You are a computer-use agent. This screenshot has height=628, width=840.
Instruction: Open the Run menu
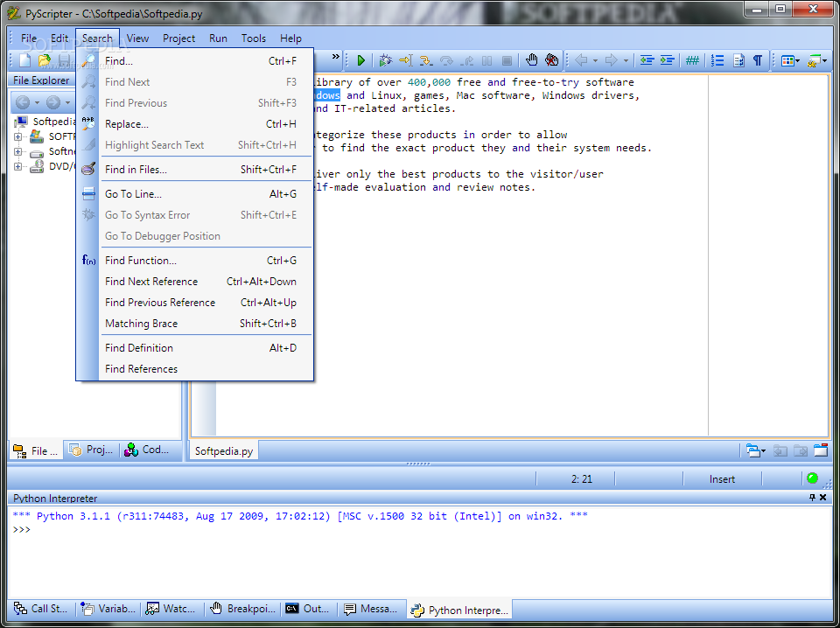tap(218, 38)
